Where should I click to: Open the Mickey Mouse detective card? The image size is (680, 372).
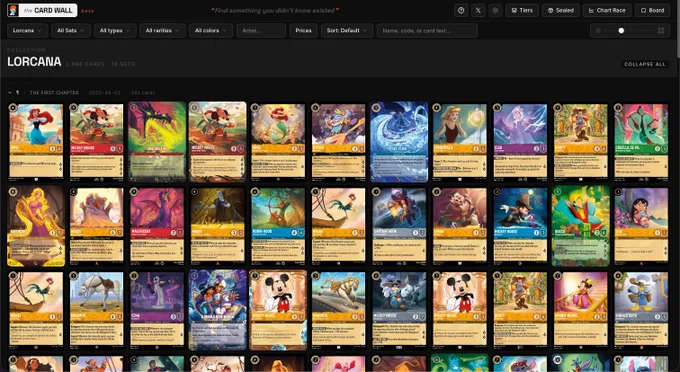520,226
